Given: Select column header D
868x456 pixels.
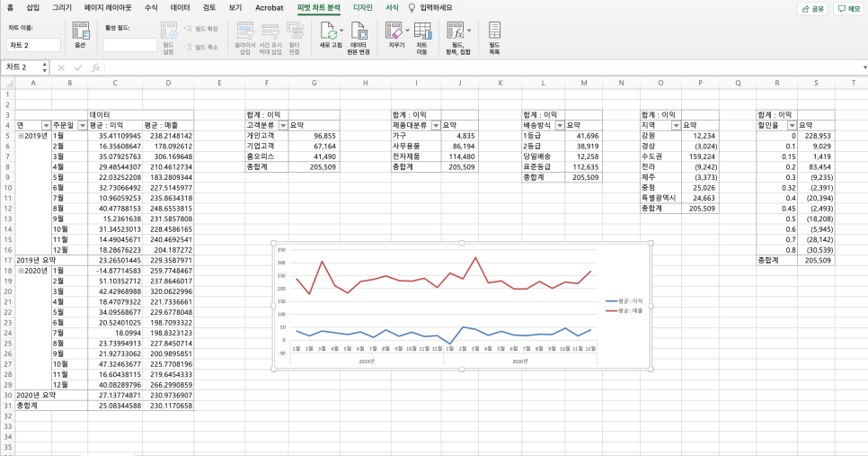Looking at the screenshot, I should coord(168,83).
